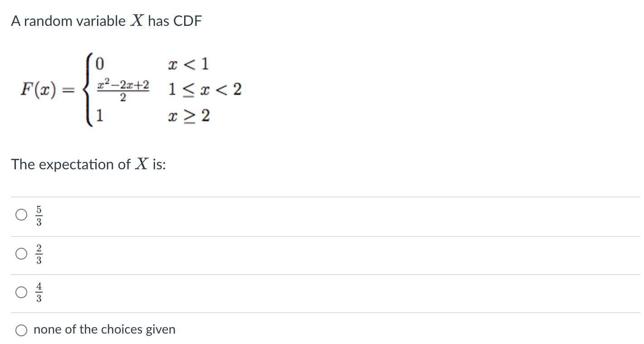Click the fraction label 2/3

[39, 254]
